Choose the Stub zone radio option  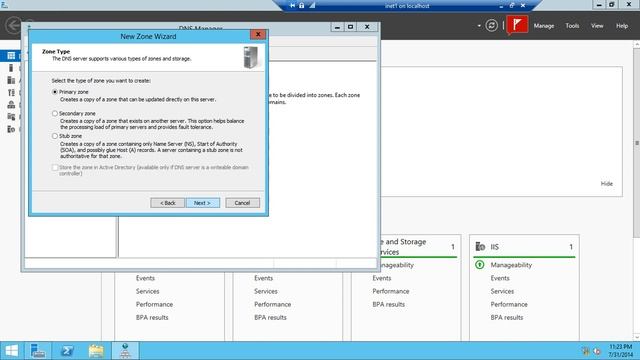click(55, 136)
